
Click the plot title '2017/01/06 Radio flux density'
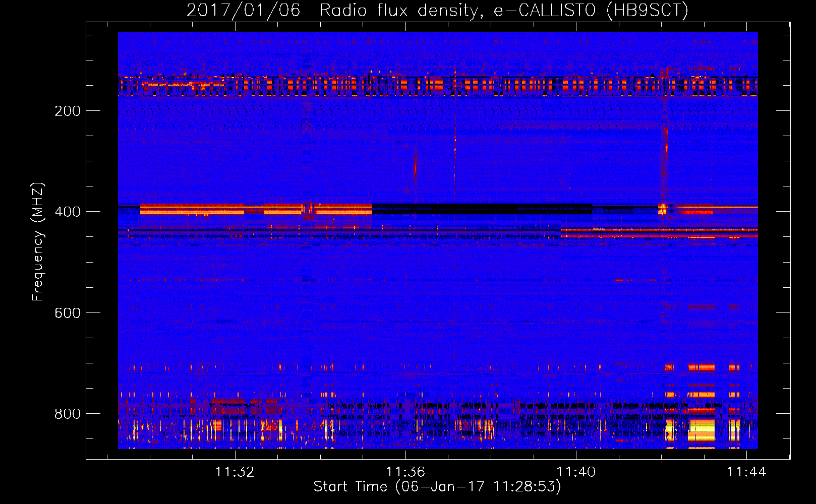[437, 10]
